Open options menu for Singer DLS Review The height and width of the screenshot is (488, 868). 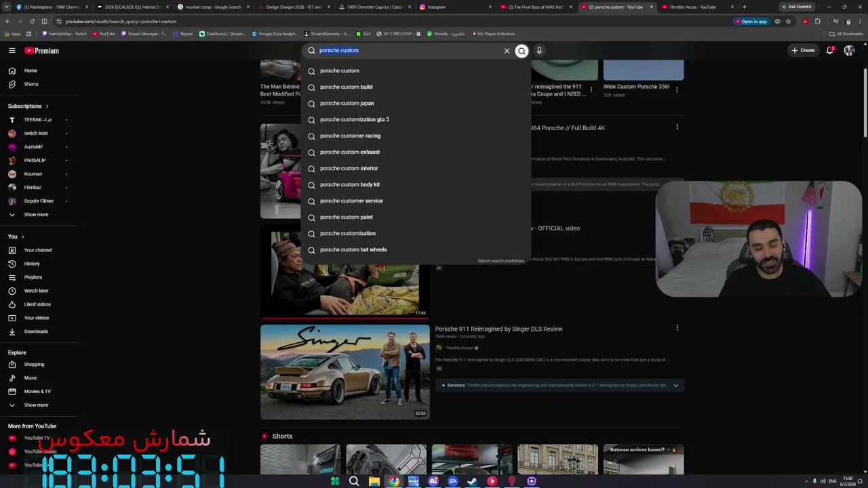click(677, 328)
